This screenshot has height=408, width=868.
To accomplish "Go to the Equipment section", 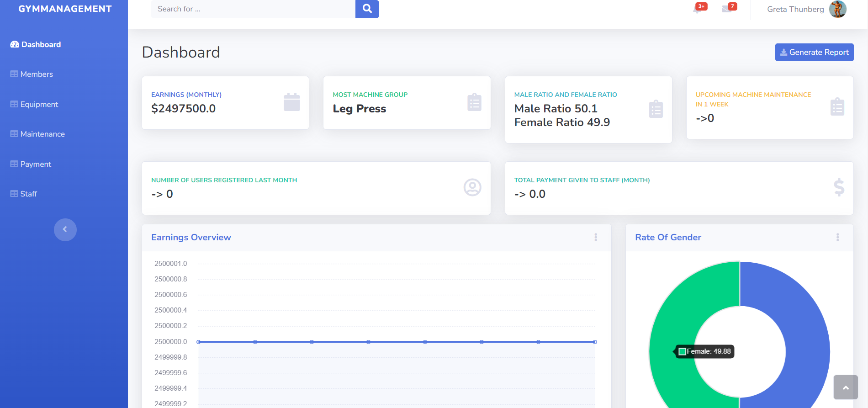I will [34, 104].
